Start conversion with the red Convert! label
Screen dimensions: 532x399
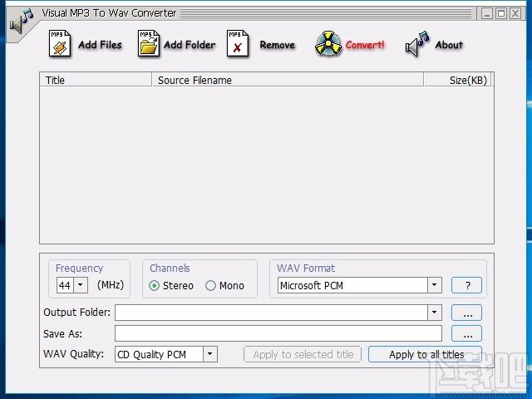[x=365, y=45]
